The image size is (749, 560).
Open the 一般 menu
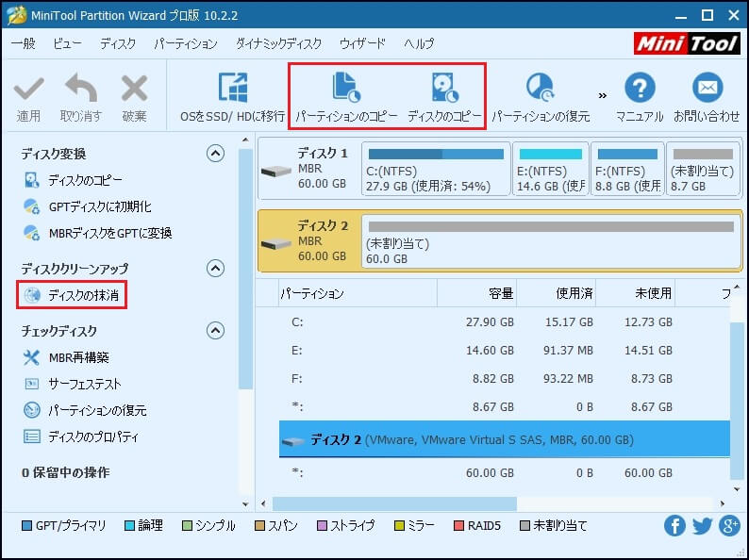point(24,43)
